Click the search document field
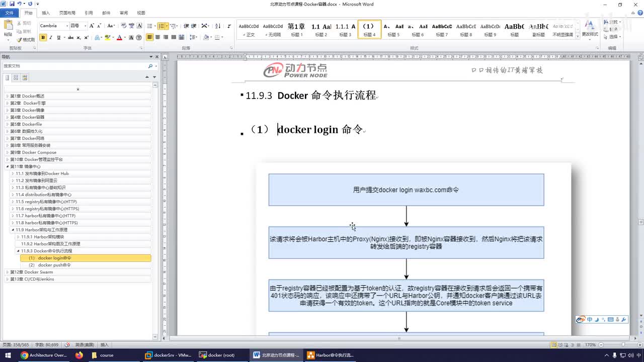 click(75, 66)
